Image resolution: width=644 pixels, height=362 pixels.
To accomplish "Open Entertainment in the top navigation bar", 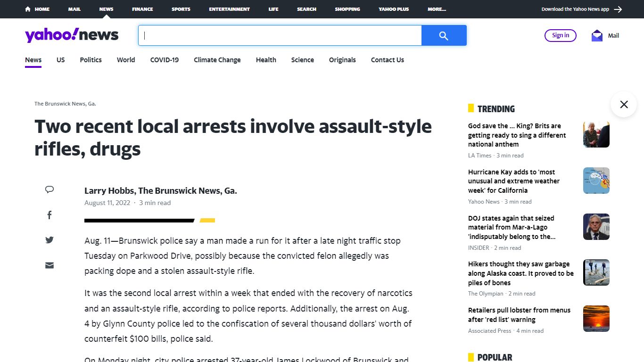I will [230, 9].
